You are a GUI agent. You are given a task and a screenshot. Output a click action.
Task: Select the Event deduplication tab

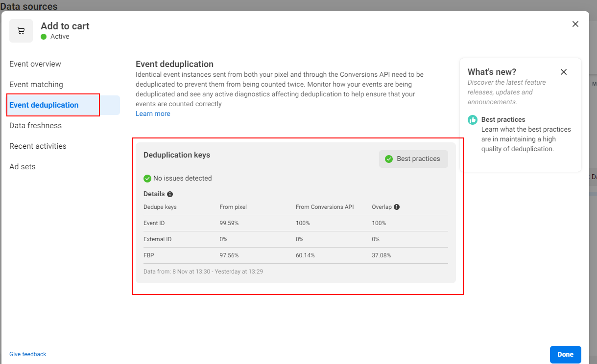pos(44,105)
